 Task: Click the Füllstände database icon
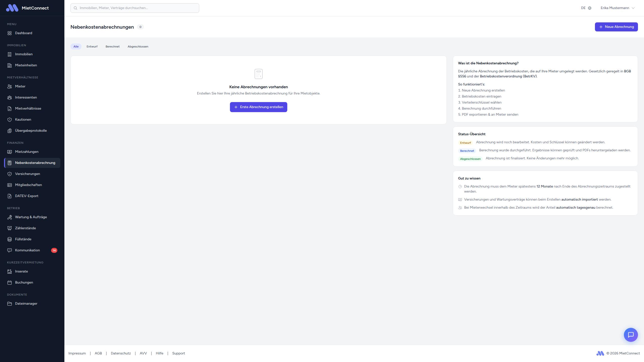[10, 239]
